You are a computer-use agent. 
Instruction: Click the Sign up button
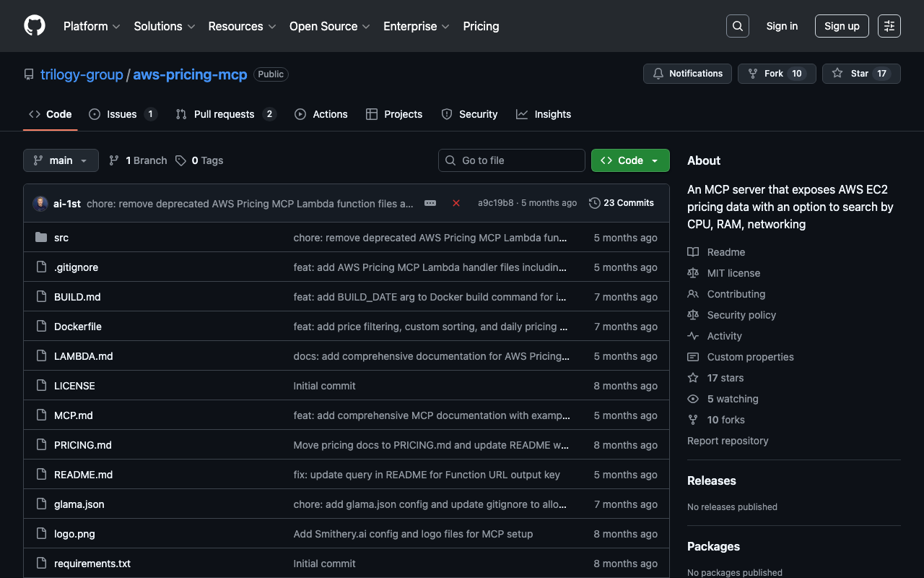842,26
